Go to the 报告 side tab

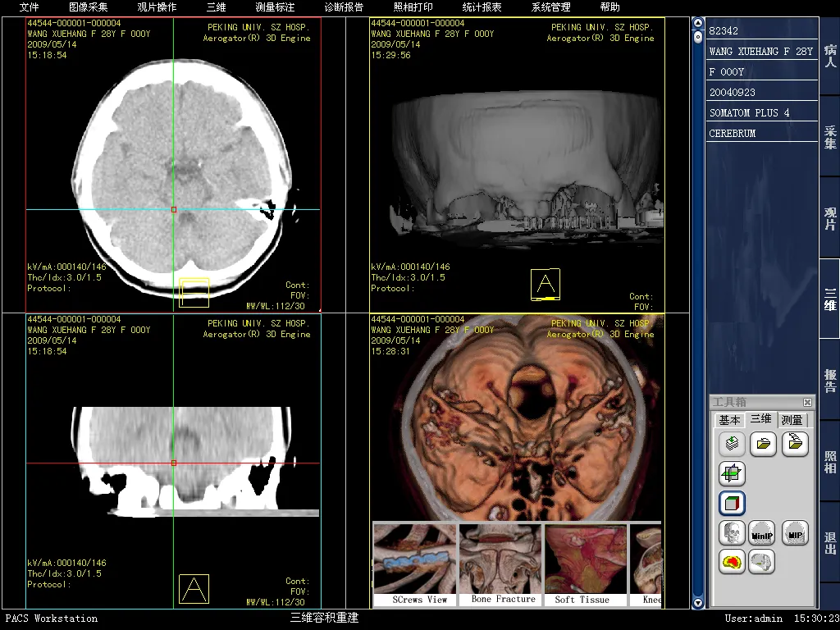(830, 381)
